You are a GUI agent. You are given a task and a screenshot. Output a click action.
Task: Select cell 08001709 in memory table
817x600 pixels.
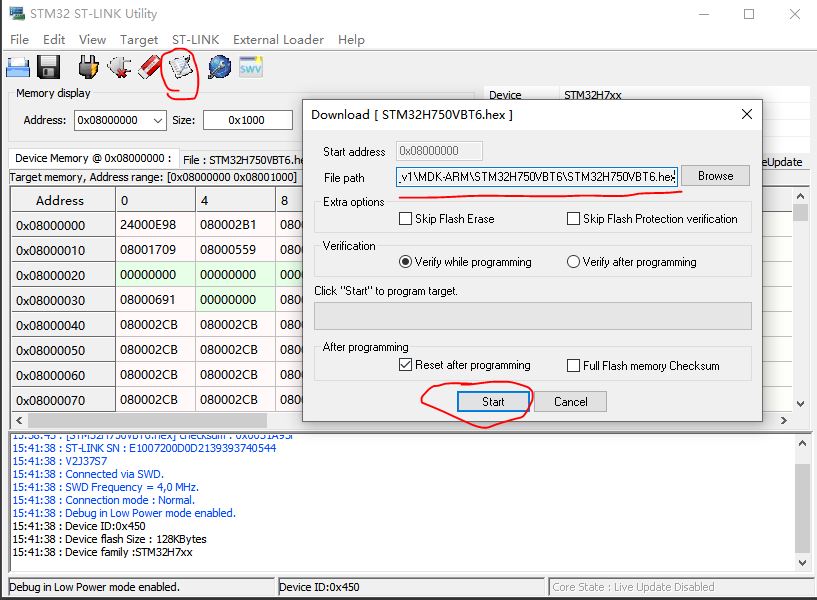[x=155, y=250]
